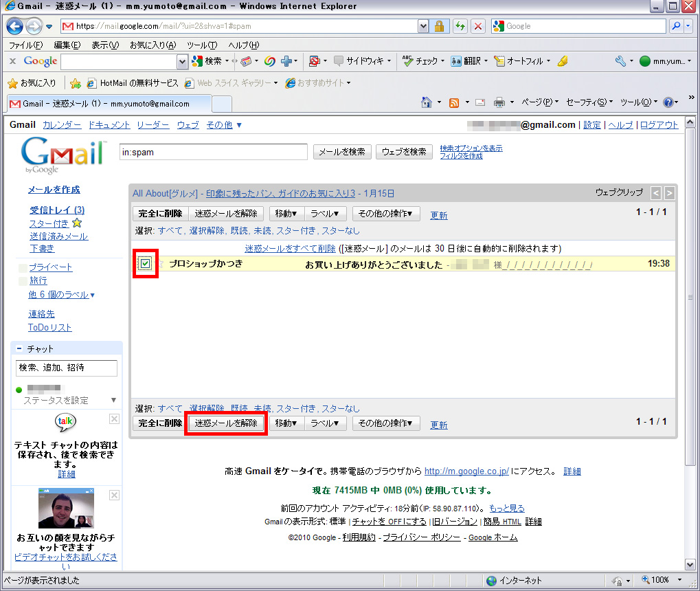Open the 表示(V) menu
700x591 pixels.
pos(105,45)
